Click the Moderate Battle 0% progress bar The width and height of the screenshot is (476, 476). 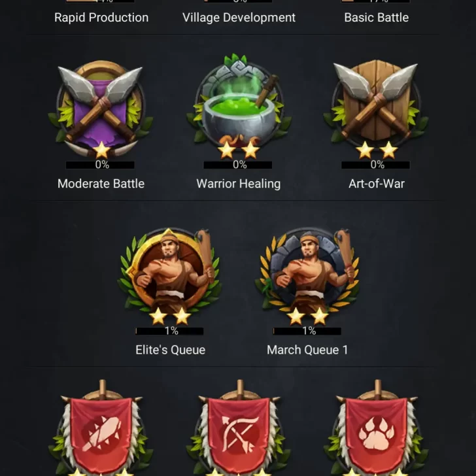100,165
